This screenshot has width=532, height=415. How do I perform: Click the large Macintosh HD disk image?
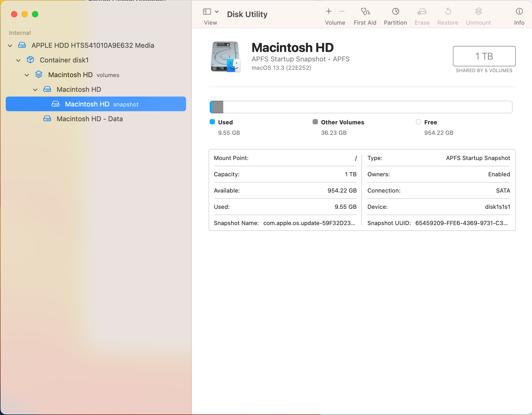226,57
